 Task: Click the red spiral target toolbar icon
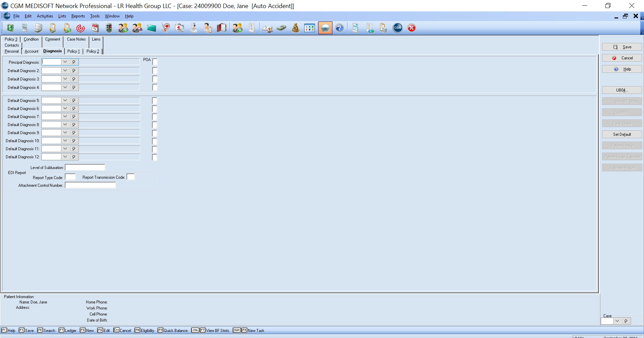pyautogui.click(x=80, y=28)
